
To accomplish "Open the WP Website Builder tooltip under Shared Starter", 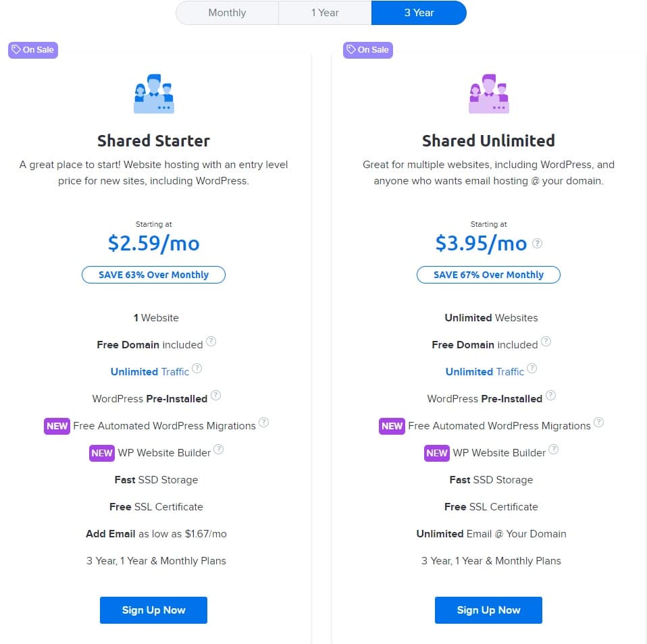I will pyautogui.click(x=218, y=448).
